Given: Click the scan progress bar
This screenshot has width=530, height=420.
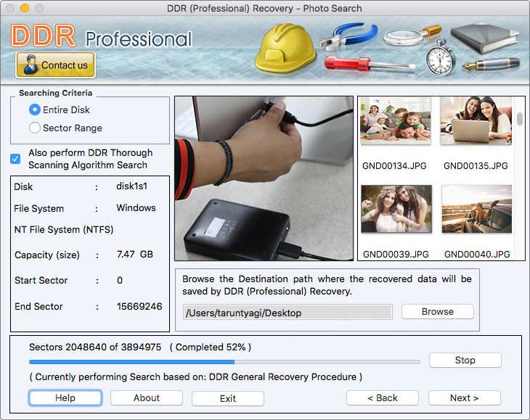Looking at the screenshot, I should click(224, 361).
